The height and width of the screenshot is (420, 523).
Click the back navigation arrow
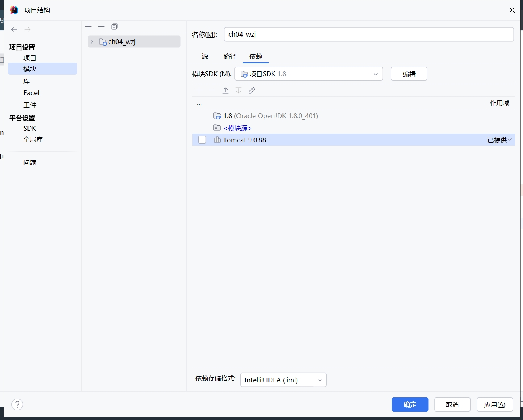14,29
